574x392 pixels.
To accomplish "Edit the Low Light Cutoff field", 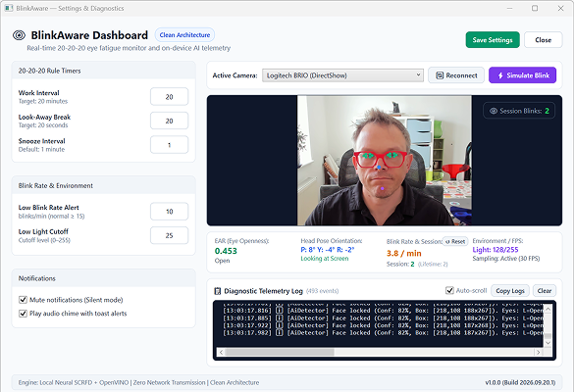I will [x=169, y=235].
